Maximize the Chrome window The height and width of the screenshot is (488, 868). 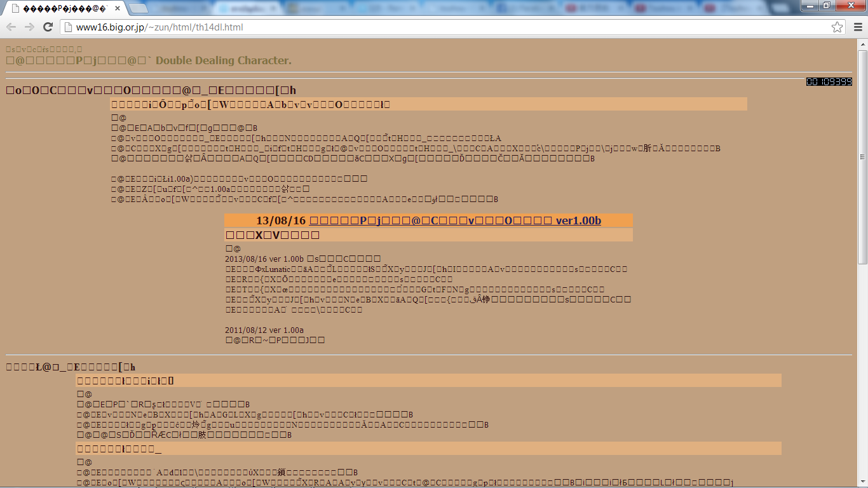(x=827, y=6)
